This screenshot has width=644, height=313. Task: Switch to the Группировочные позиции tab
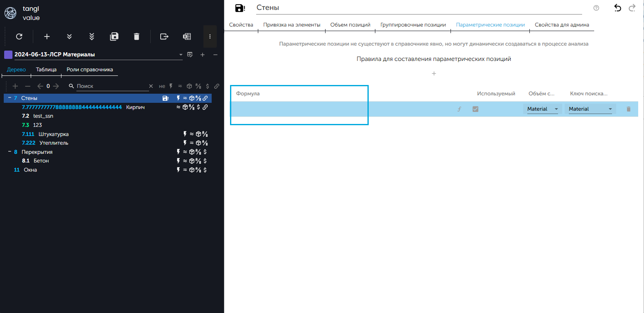point(413,25)
